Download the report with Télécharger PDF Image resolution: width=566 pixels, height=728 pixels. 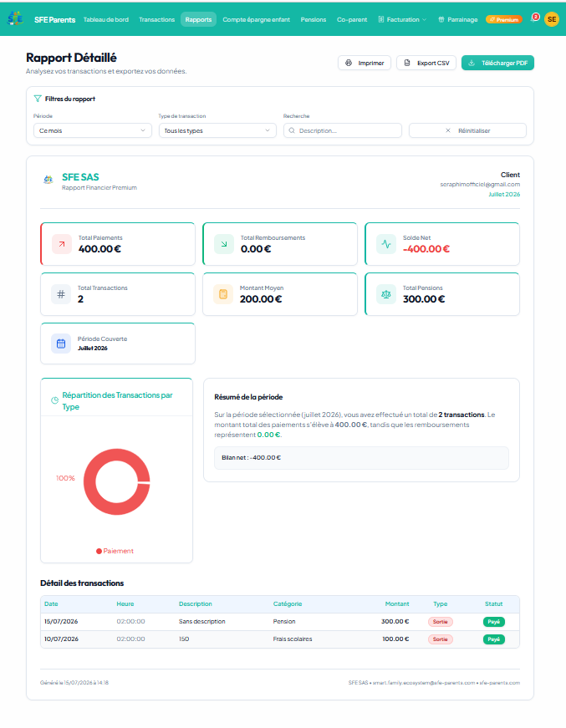[497, 63]
